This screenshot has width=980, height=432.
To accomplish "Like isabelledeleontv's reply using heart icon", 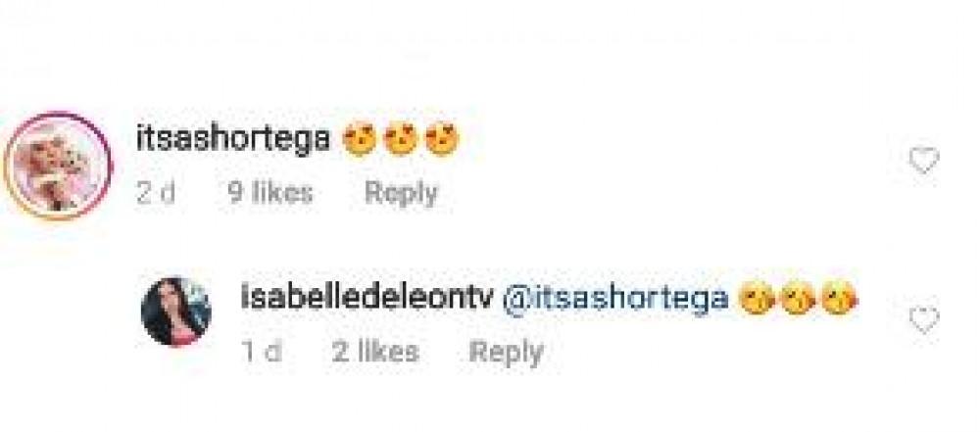I will 923,319.
